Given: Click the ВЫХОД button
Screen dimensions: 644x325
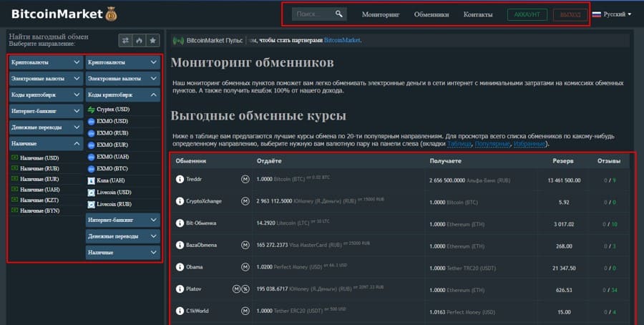Looking at the screenshot, I should [x=570, y=15].
